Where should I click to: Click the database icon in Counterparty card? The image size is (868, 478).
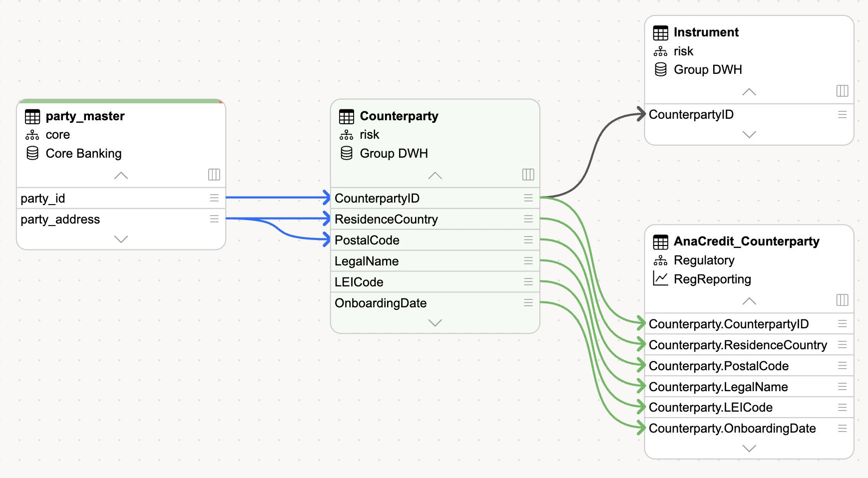pos(347,153)
